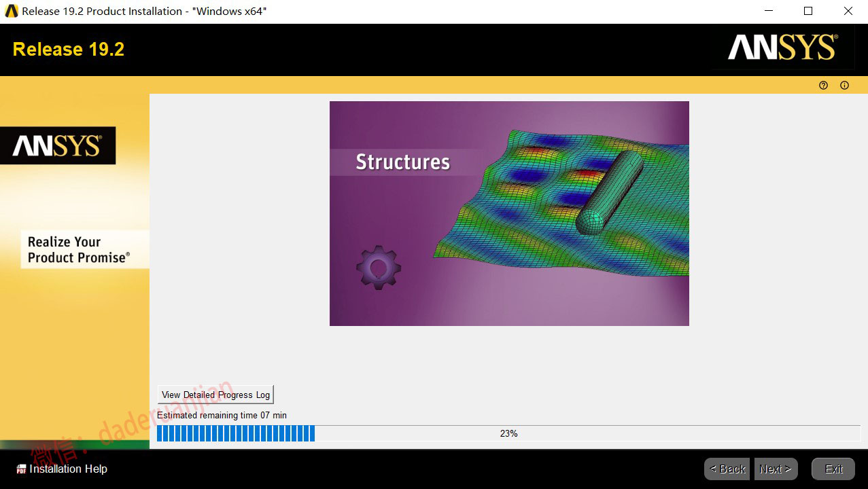Viewport: 868px width, 489px height.
Task: Click the information circle icon
Action: coord(845,86)
